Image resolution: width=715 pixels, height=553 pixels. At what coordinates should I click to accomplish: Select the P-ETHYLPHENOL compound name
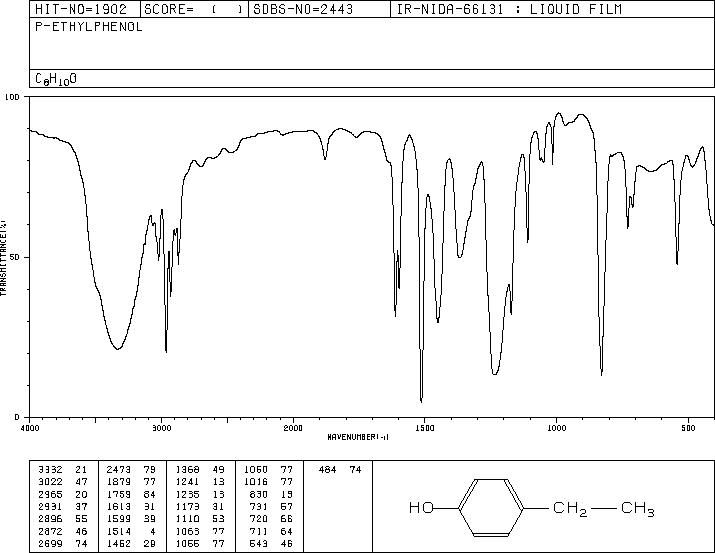pos(89,27)
